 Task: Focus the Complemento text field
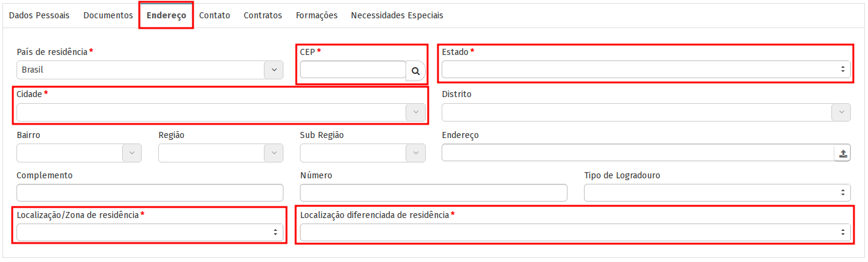150,193
